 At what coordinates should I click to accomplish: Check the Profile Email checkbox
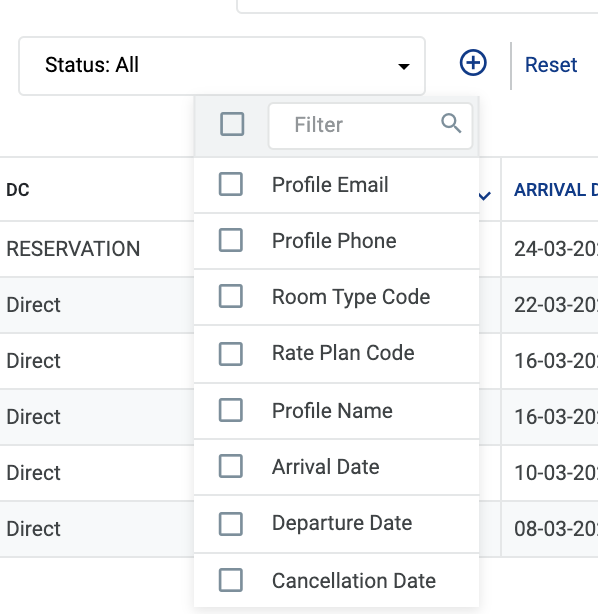pyautogui.click(x=231, y=184)
